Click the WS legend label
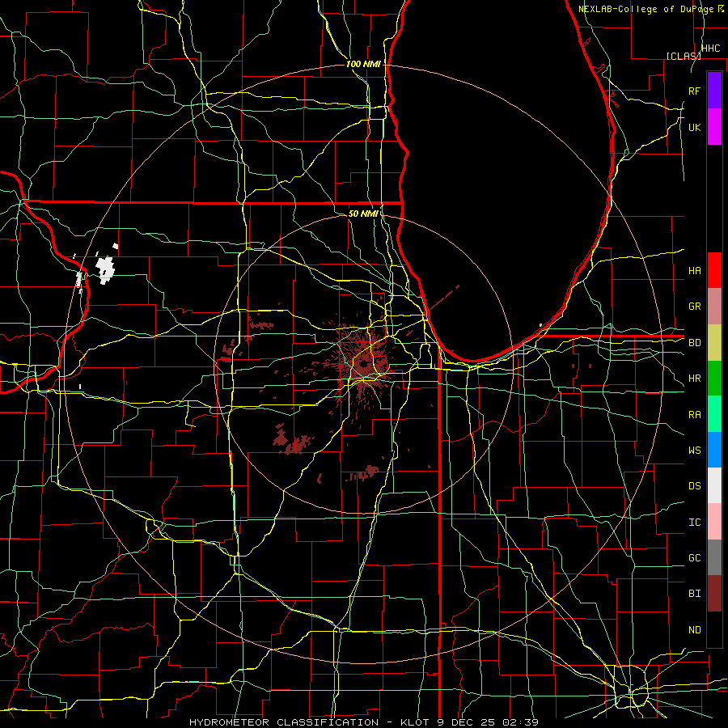The height and width of the screenshot is (728, 728). 694,451
